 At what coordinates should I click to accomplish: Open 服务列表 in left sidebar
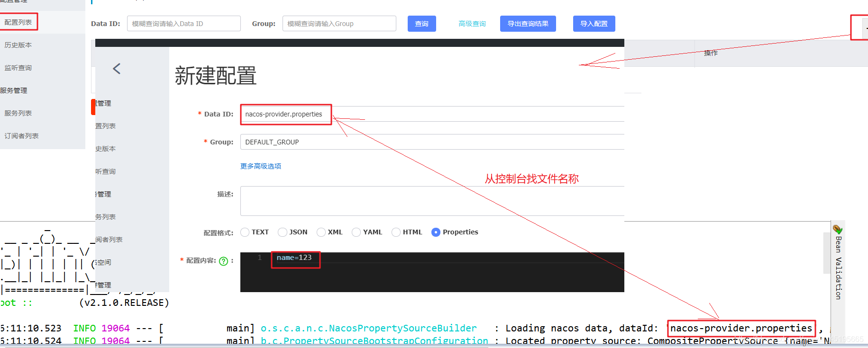pos(18,113)
